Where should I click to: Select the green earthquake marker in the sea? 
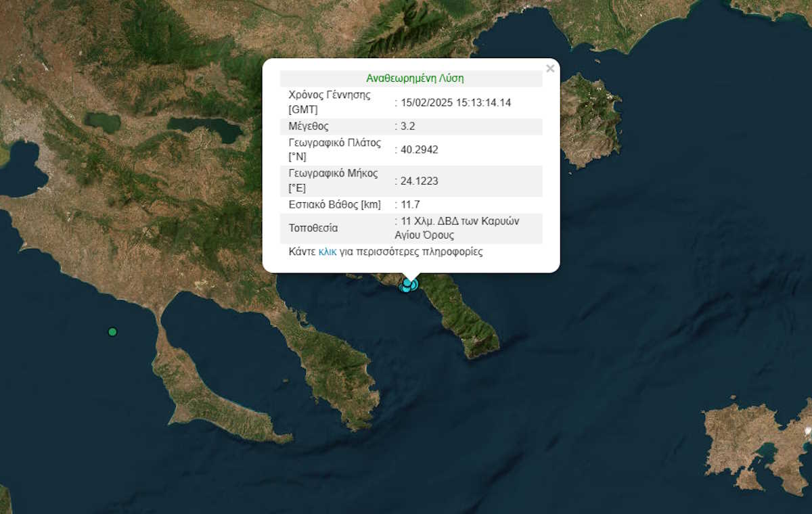point(112,331)
